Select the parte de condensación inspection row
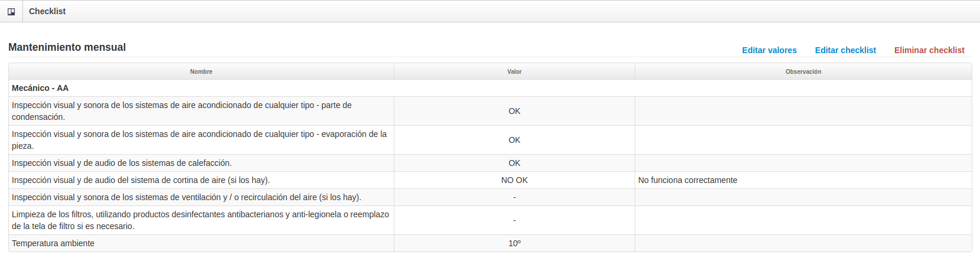 coord(490,111)
